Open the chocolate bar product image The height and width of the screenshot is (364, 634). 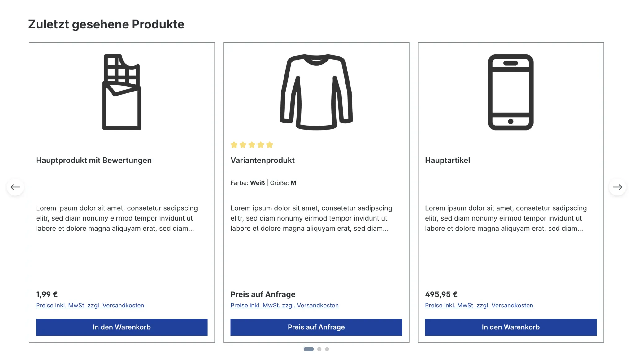(x=122, y=92)
